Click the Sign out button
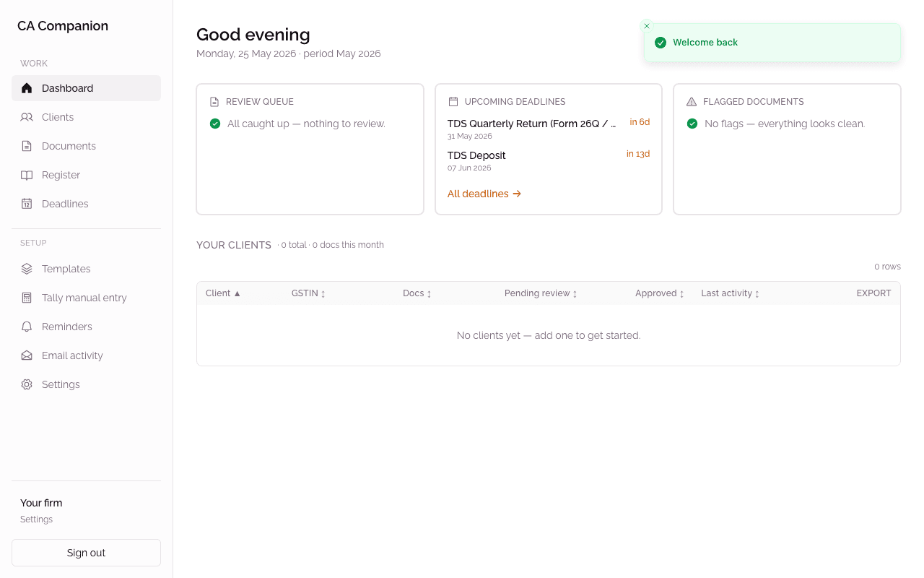 (x=86, y=553)
